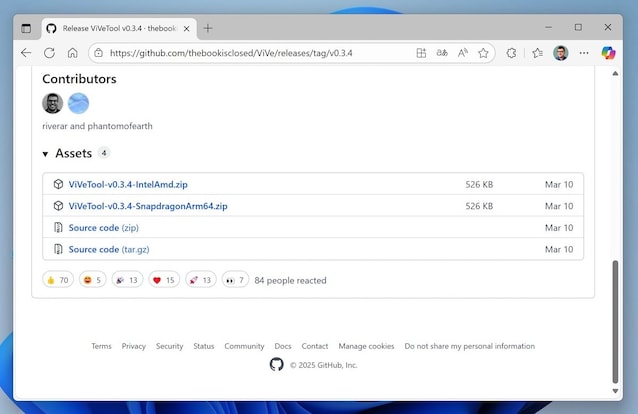Viewport: 638px width, 414px height.
Task: Open the tab actions menu
Action: click(26, 28)
